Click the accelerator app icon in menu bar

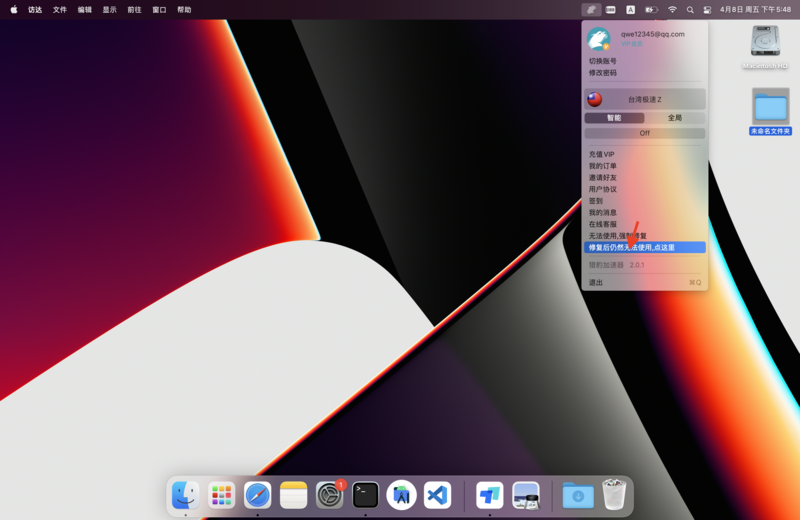pyautogui.click(x=591, y=10)
